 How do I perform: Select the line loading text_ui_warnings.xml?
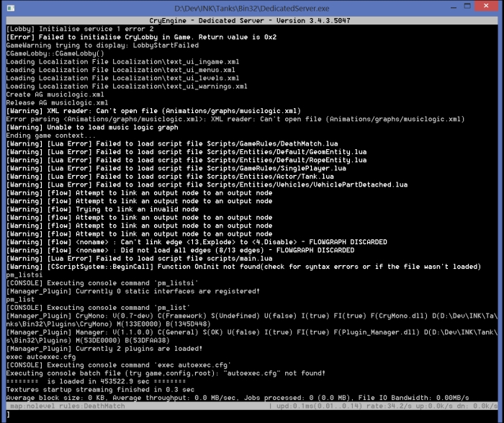tap(127, 86)
